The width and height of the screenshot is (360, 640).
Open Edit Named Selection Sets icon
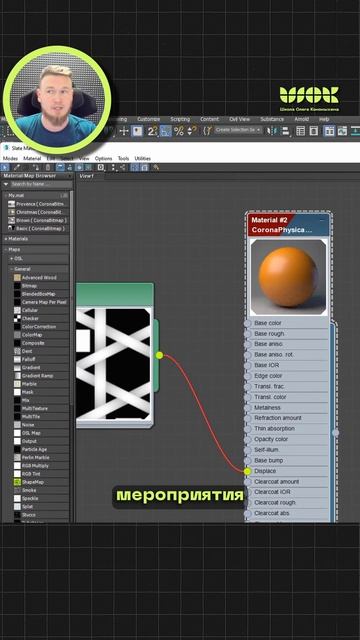point(208,131)
